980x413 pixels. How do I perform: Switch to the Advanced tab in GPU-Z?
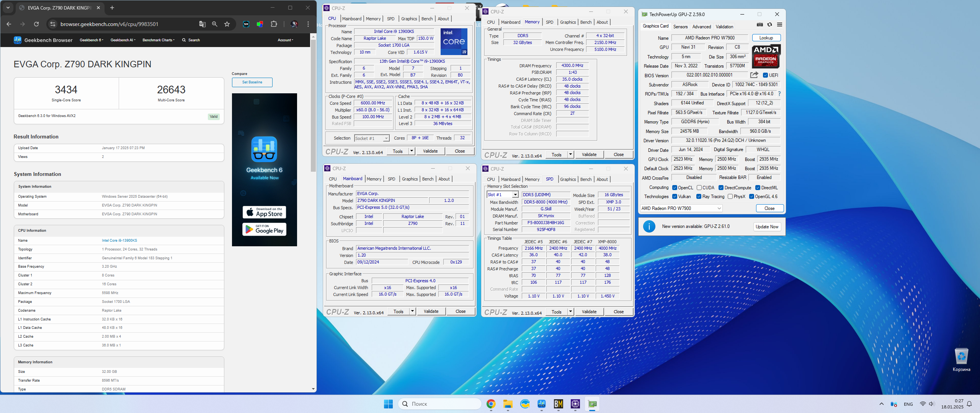pos(702,27)
